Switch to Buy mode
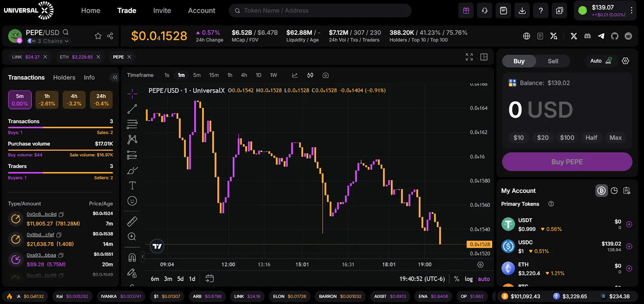This screenshot has width=644, height=304. (x=519, y=61)
